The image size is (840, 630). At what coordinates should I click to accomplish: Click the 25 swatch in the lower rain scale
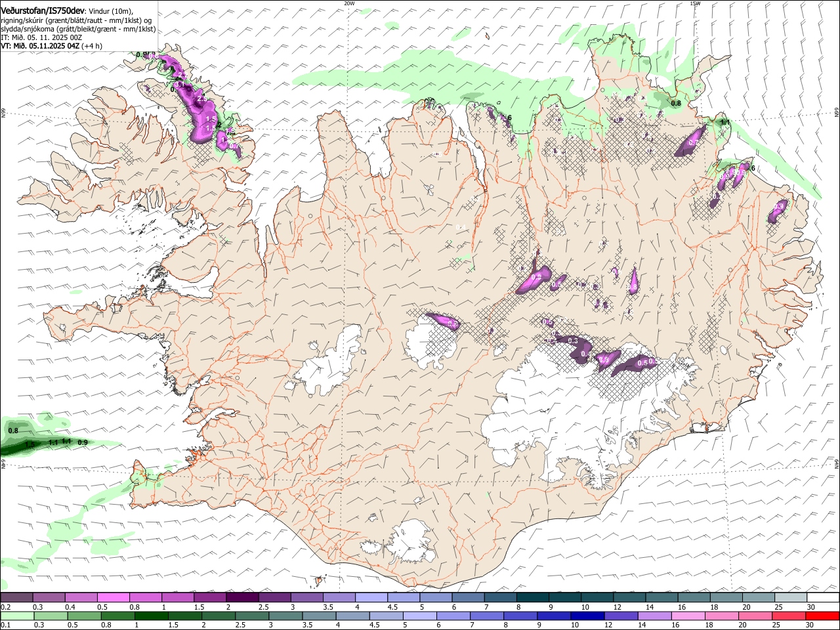coord(789,616)
